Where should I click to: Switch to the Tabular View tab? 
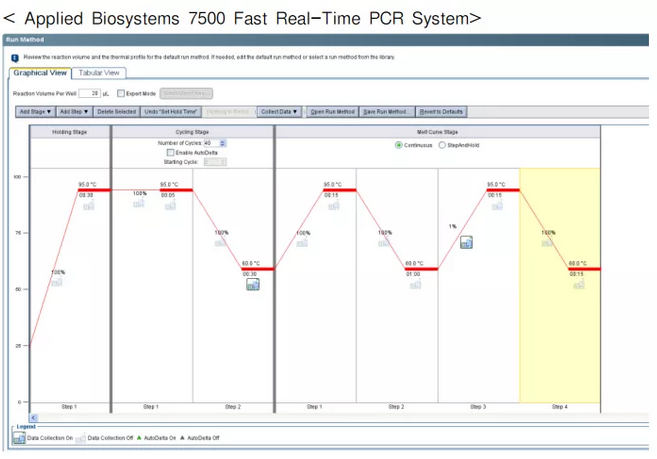[x=99, y=73]
